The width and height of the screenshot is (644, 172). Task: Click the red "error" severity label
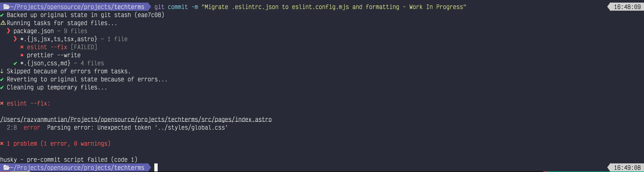(32, 128)
